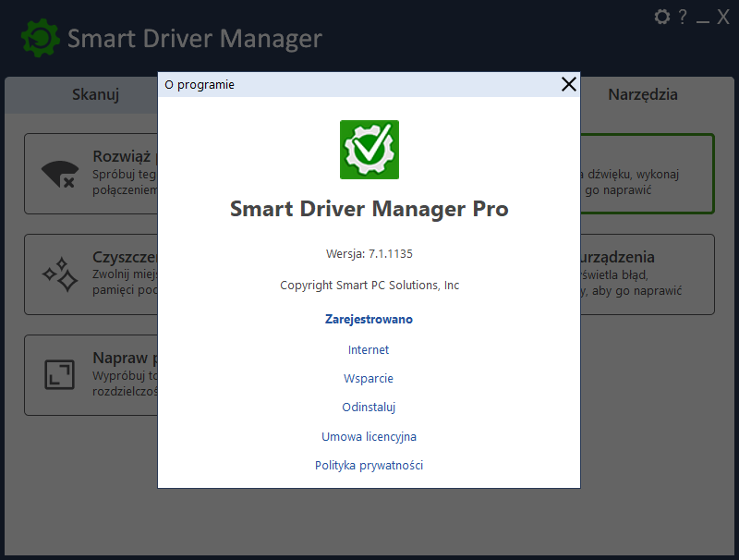
Task: Open the Wsparcie support link
Action: click(369, 379)
